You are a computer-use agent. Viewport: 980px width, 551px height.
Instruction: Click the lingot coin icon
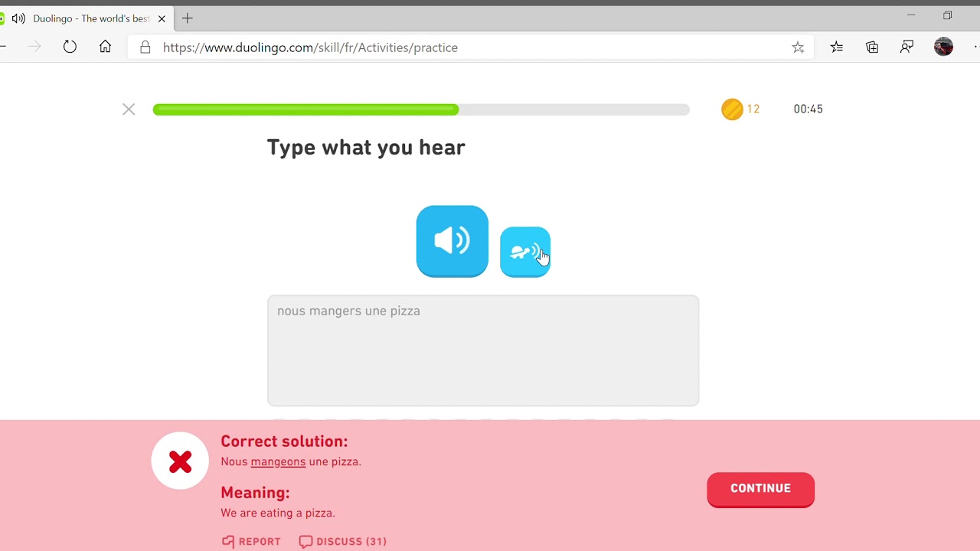(732, 109)
